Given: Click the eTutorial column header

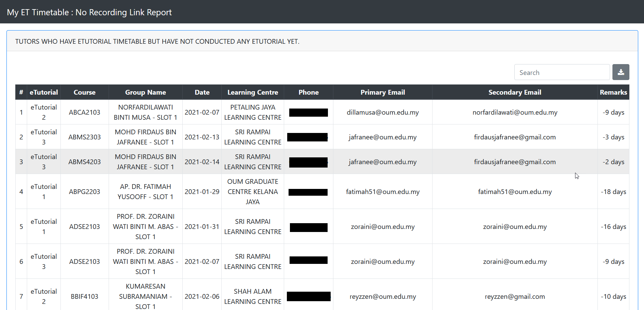Looking at the screenshot, I should [x=44, y=92].
